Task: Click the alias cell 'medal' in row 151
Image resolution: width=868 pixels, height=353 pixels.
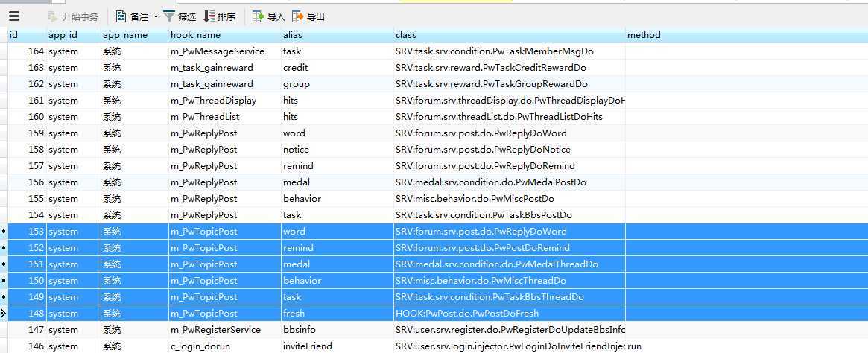Action: tap(337, 264)
